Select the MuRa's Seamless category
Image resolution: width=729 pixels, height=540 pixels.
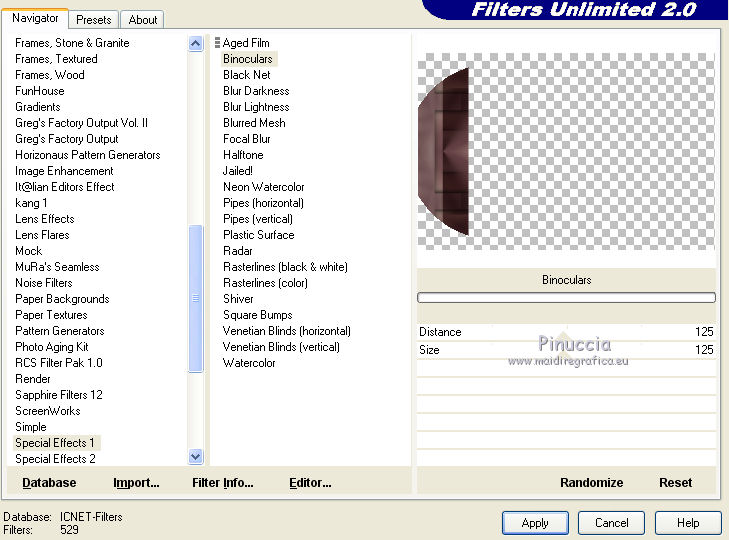click(x=57, y=267)
